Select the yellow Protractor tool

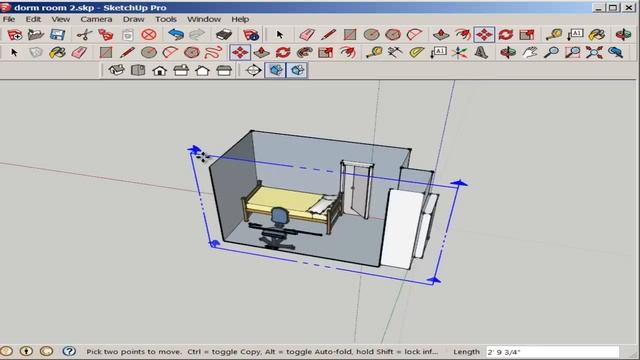(x=416, y=52)
